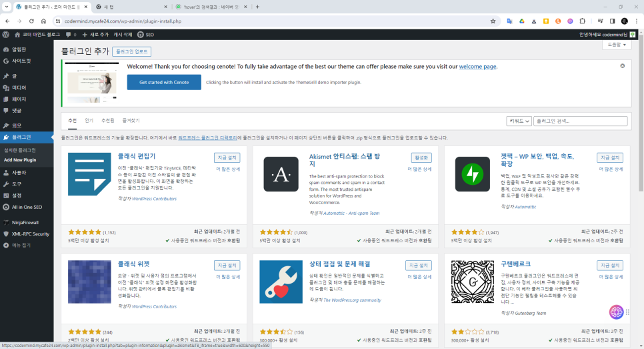The width and height of the screenshot is (644, 349).
Task: Open the welcome page link
Action: click(477, 66)
